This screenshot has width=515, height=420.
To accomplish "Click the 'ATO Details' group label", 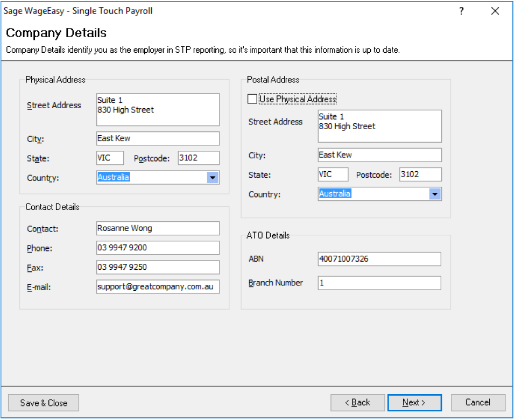I will tap(268, 235).
